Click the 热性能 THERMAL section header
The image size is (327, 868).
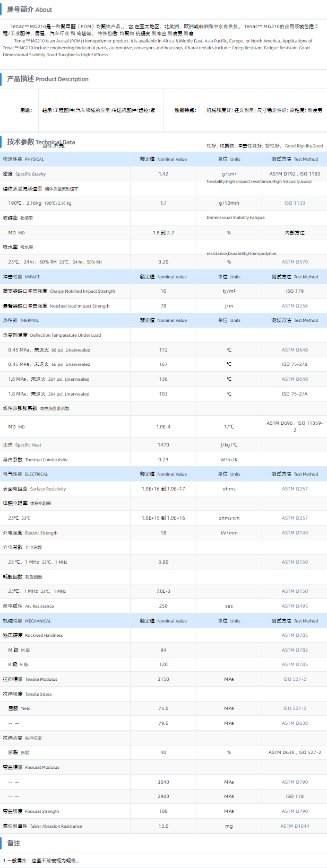point(21,320)
